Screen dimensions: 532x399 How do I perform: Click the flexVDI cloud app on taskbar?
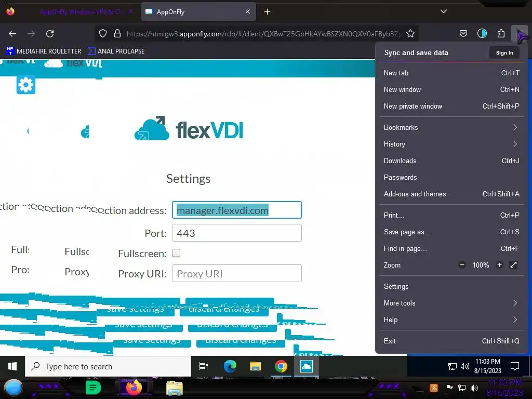point(307,366)
